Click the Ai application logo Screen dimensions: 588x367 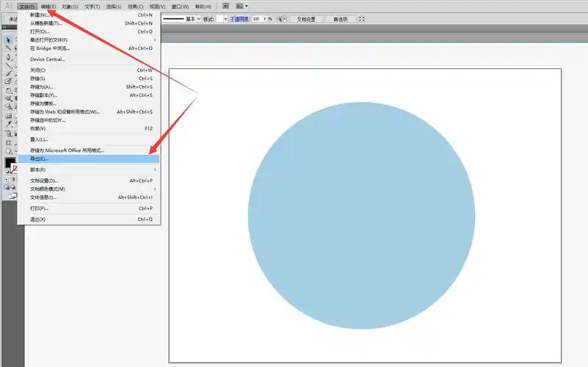8,6
